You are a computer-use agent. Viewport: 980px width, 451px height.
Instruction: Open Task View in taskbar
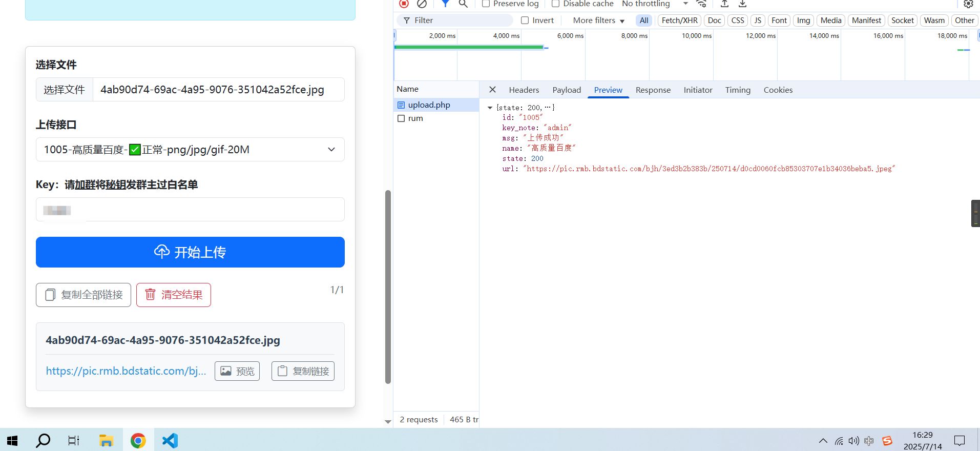click(74, 441)
